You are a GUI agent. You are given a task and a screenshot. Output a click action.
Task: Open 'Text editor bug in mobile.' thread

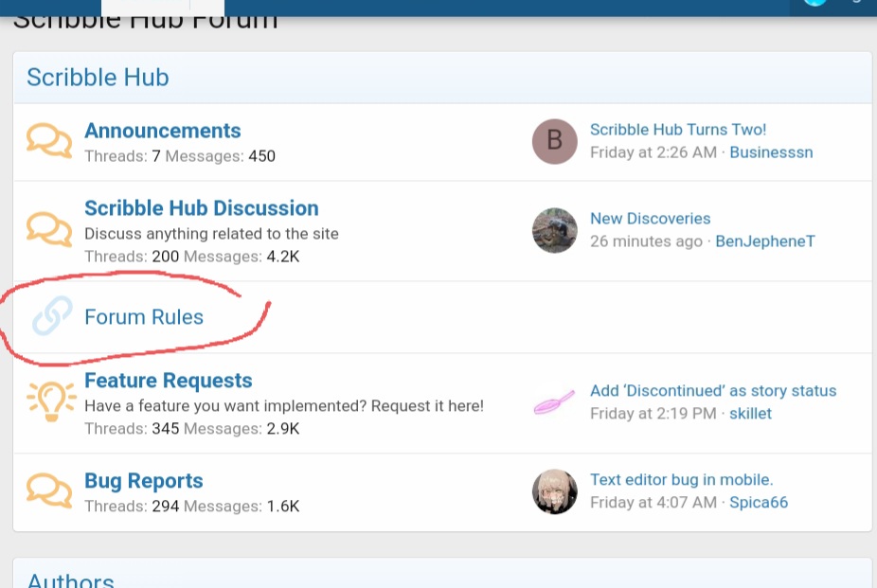point(682,480)
